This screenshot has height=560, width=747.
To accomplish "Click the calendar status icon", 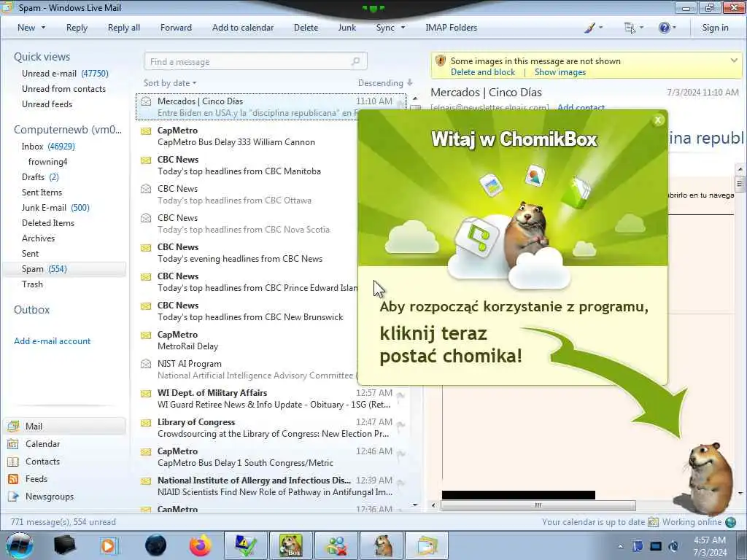I will [653, 522].
